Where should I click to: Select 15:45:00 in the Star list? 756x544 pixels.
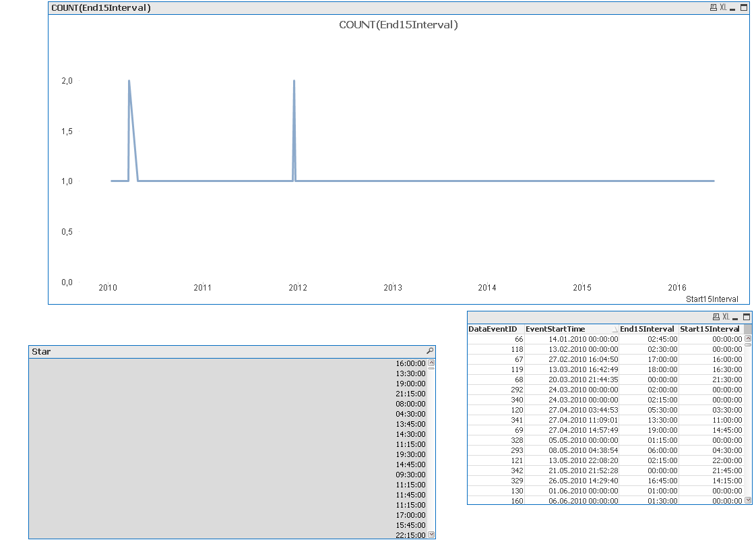pyautogui.click(x=228, y=526)
